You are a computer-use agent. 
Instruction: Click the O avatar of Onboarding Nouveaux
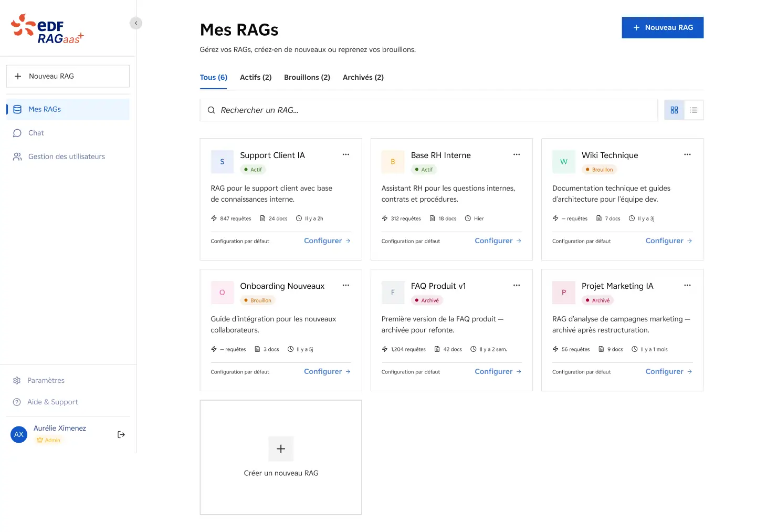point(222,293)
